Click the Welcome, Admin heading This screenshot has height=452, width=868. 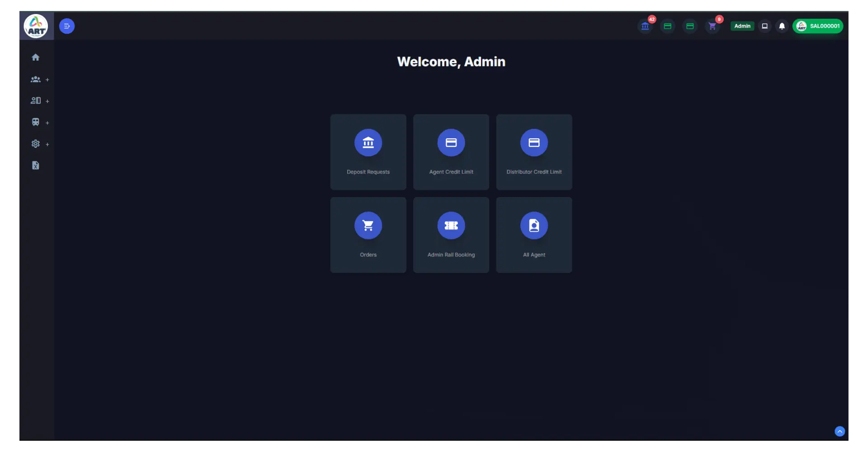click(451, 62)
